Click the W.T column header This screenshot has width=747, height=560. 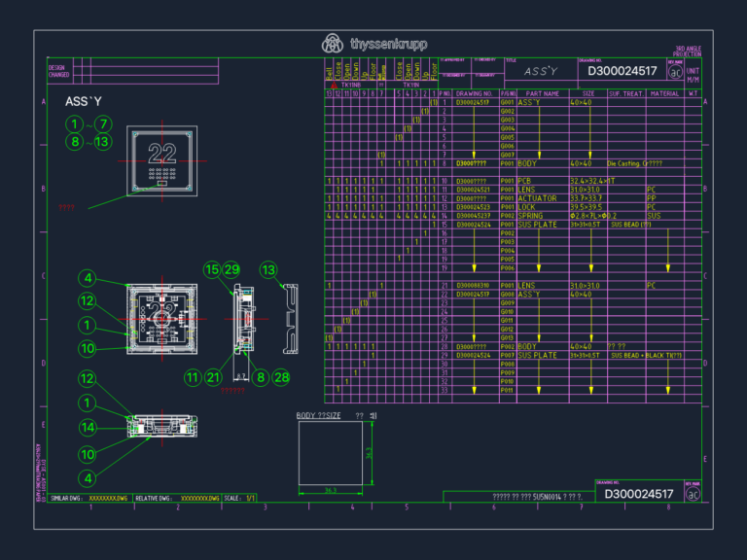coord(693,93)
